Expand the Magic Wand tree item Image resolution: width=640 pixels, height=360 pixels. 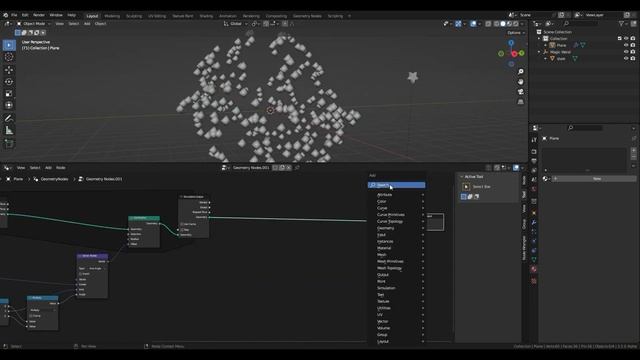539,52
